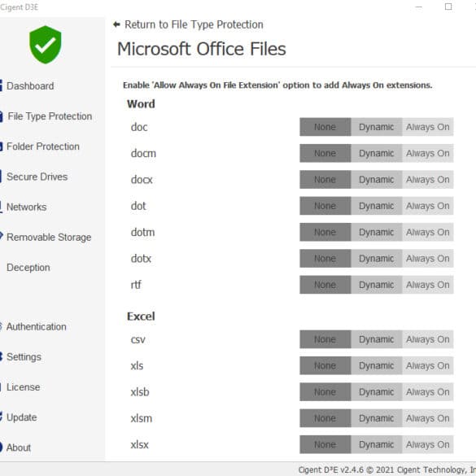Viewport: 476px width, 476px height.
Task: Click the back arrow icon
Action: (x=116, y=24)
